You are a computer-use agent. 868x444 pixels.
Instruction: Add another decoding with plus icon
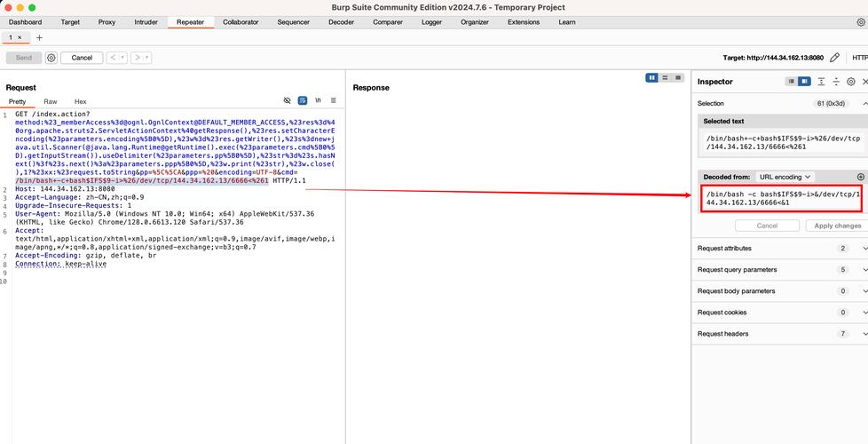pos(860,177)
